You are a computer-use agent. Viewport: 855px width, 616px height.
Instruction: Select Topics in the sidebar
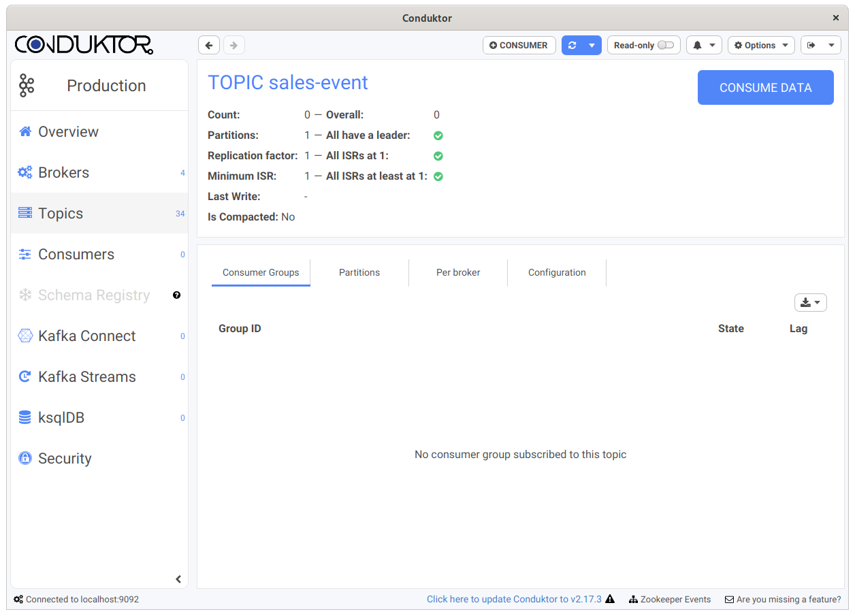coord(99,214)
